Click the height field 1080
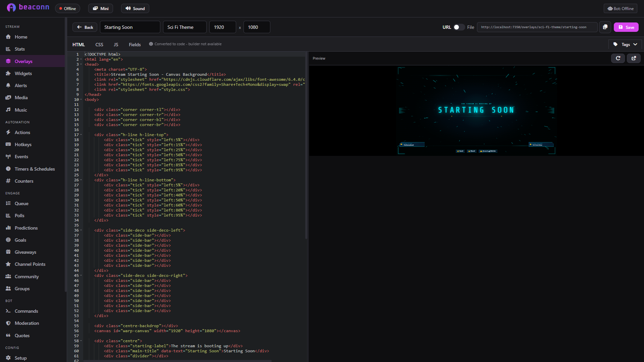 coord(257,27)
